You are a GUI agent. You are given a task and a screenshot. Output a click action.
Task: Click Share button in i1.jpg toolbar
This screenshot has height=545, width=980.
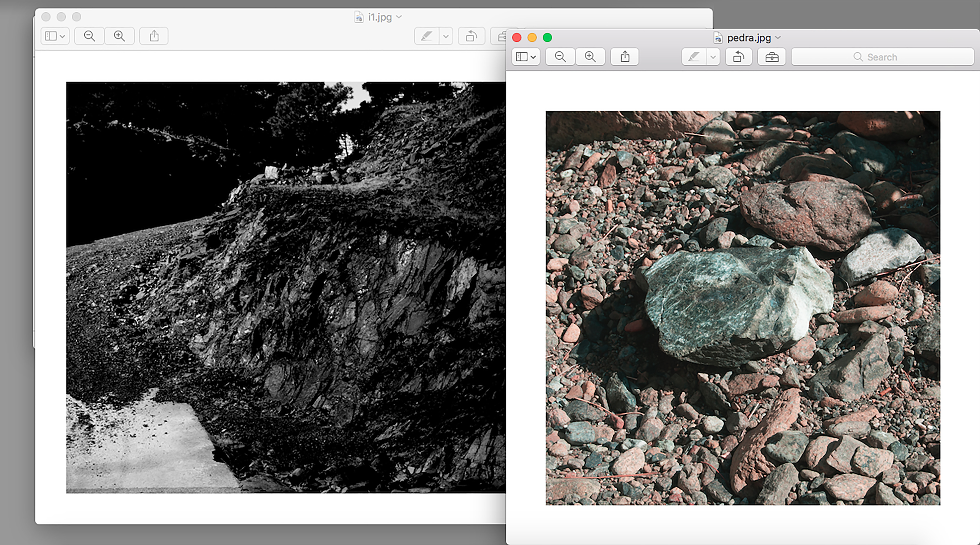154,36
